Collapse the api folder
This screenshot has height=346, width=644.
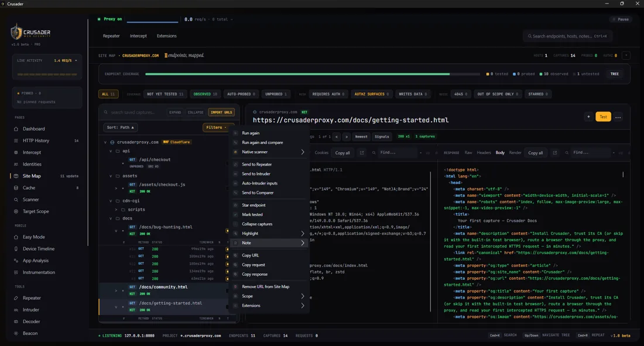click(111, 151)
